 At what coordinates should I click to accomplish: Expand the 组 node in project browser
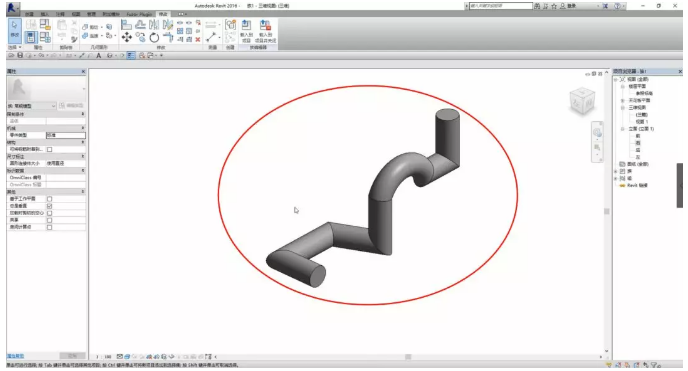[616, 178]
